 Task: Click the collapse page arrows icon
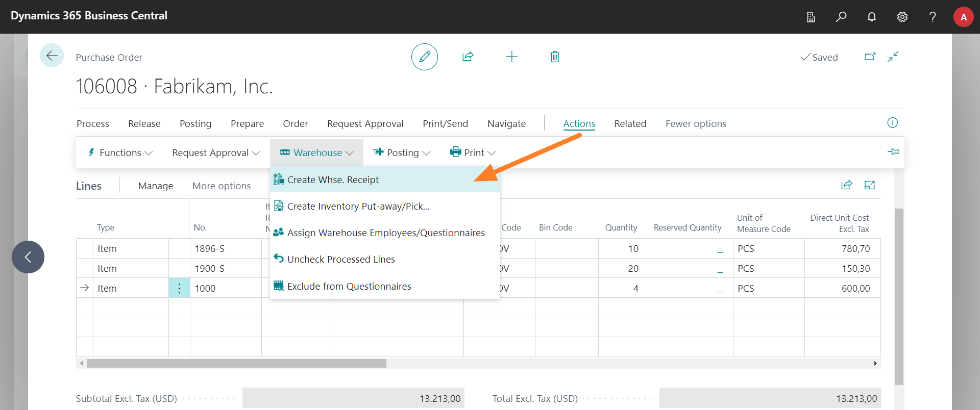[x=893, y=57]
